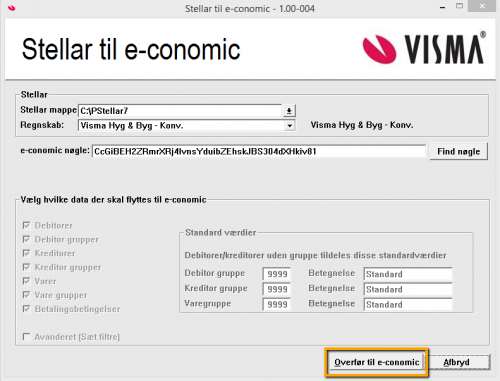Open the Regnskab dropdown arrow
This screenshot has height=381, width=500.
[290, 126]
